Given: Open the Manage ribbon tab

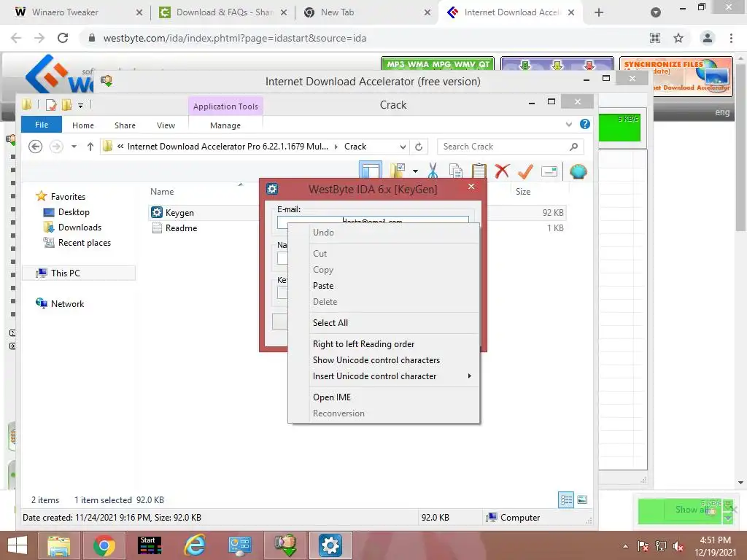Looking at the screenshot, I should click(225, 125).
